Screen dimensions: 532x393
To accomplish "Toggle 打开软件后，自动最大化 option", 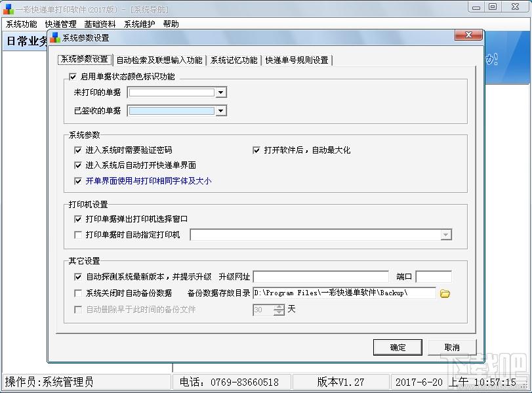I will click(256, 150).
